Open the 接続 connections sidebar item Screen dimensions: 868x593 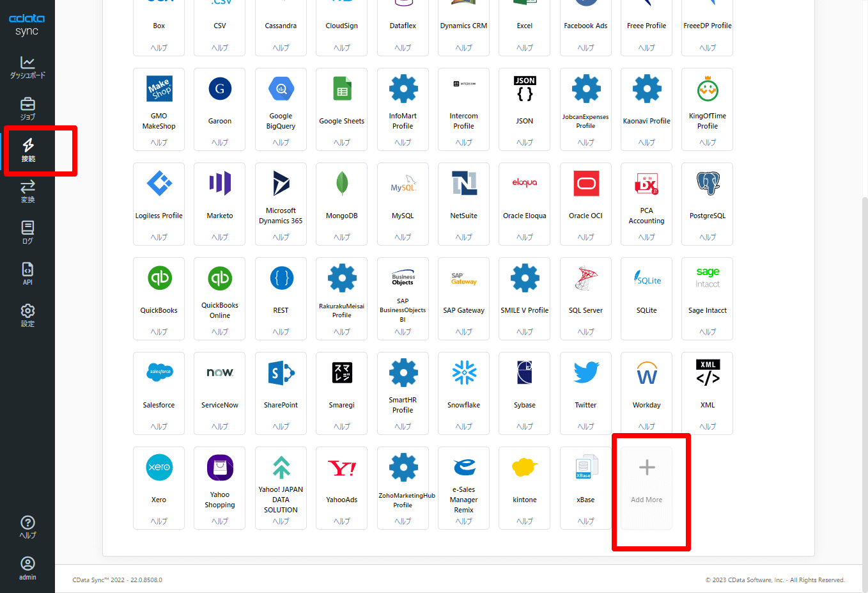(27, 150)
